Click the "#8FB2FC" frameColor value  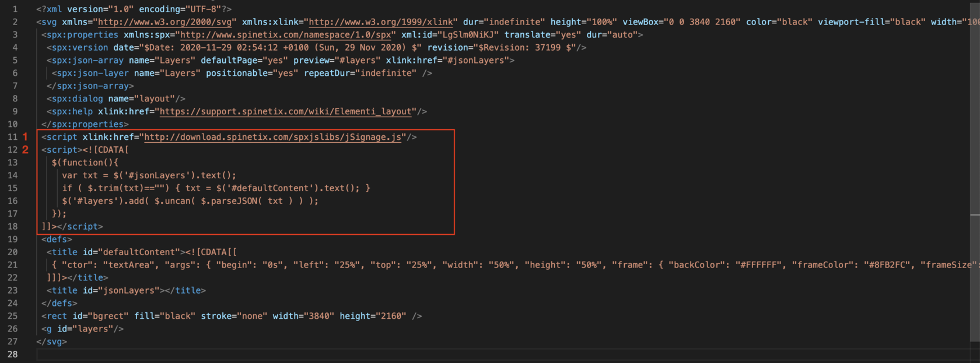tap(887, 265)
